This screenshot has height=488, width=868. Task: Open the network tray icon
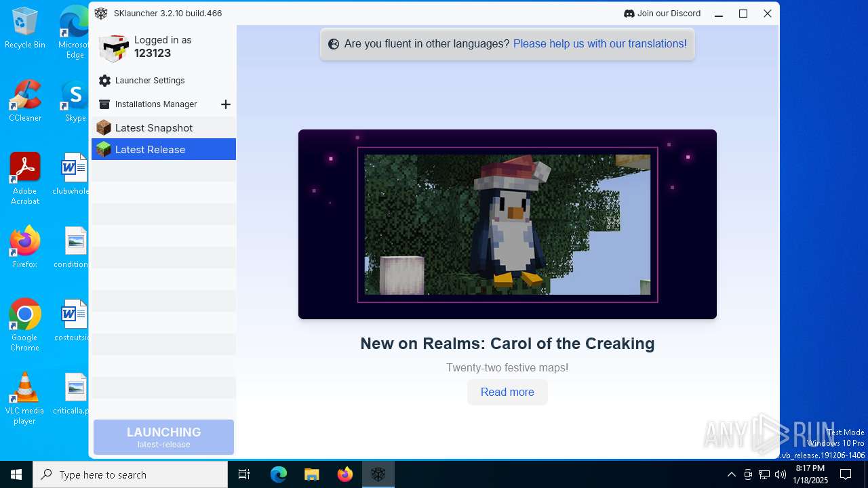(x=764, y=474)
